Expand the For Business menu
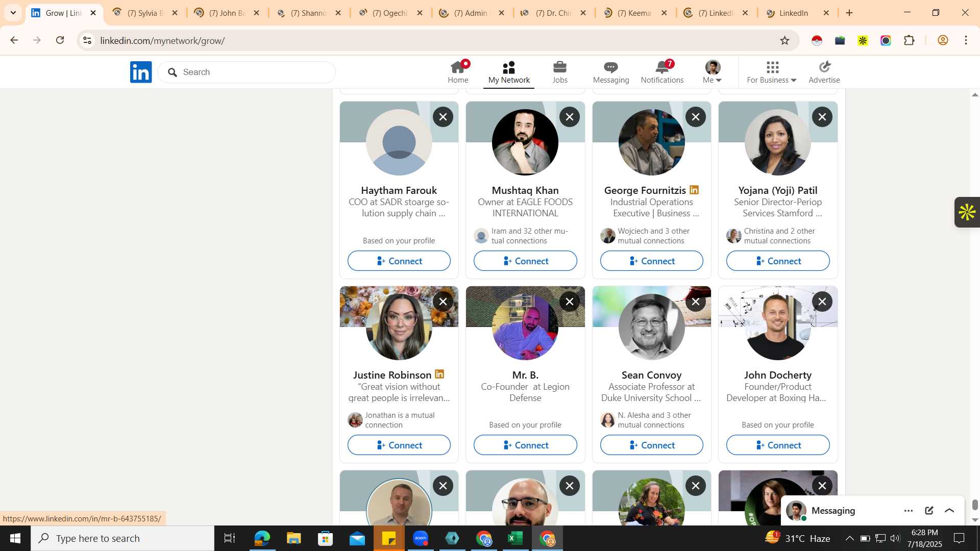Viewport: 980px width, 551px height. tap(771, 72)
